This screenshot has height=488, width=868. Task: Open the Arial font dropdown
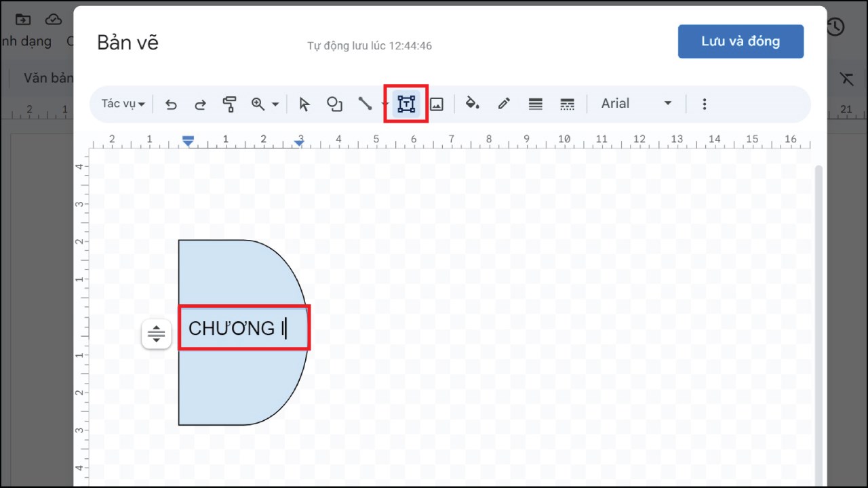pos(636,104)
